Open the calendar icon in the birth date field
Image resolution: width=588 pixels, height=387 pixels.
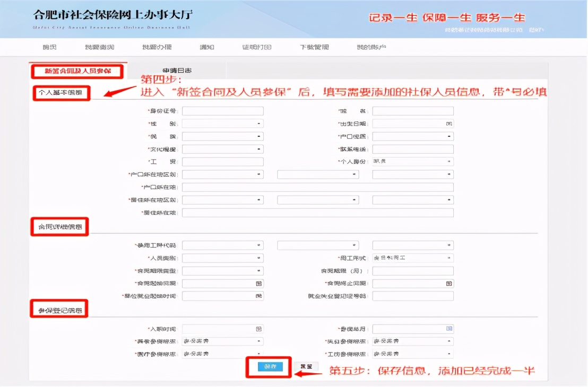click(x=449, y=124)
